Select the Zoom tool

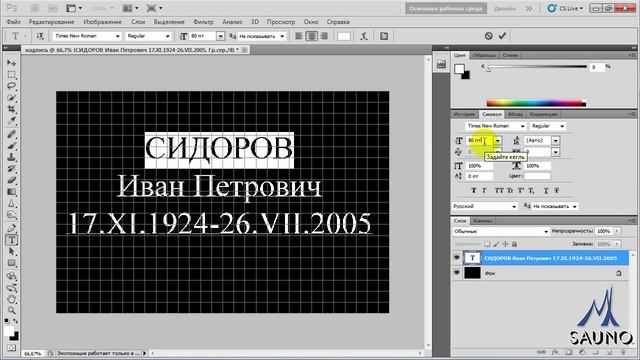(11, 311)
